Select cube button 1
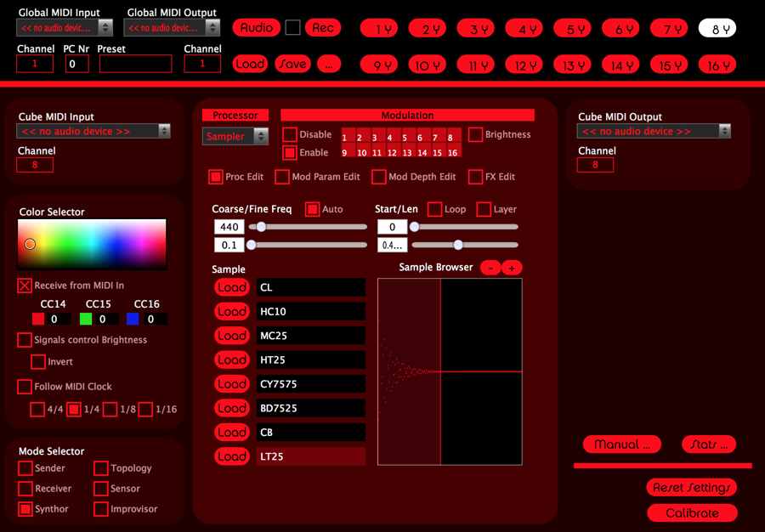 [x=378, y=28]
